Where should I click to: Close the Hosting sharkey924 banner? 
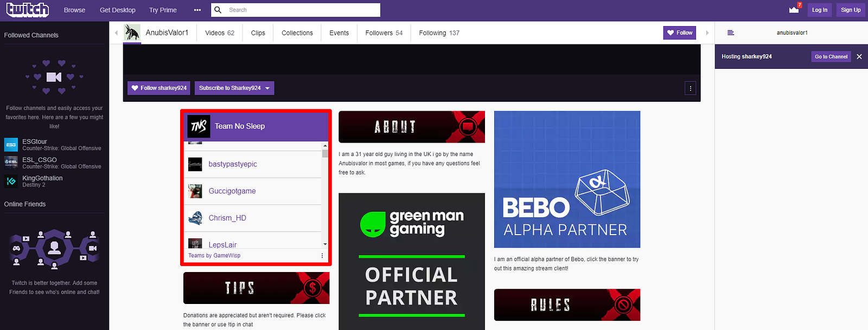[859, 56]
